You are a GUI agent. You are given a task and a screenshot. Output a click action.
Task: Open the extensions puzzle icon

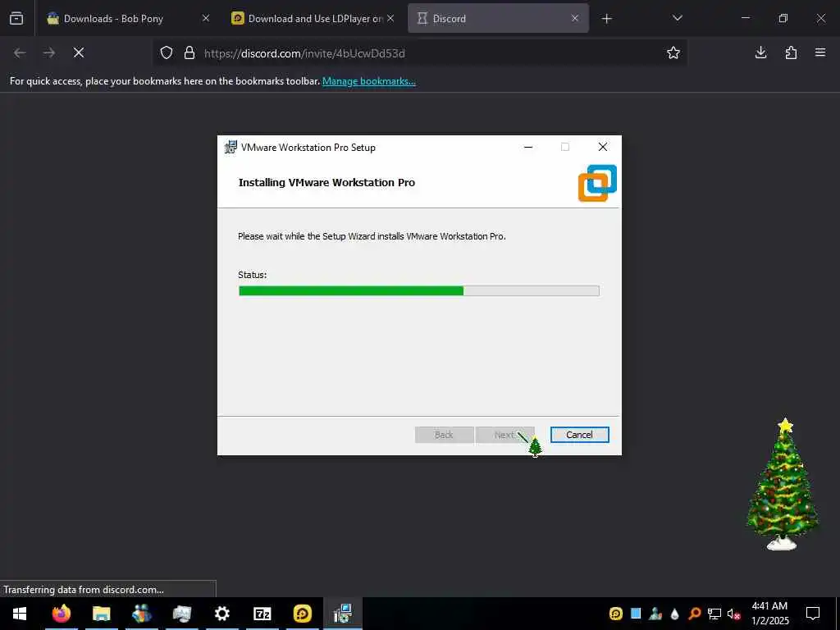791,52
